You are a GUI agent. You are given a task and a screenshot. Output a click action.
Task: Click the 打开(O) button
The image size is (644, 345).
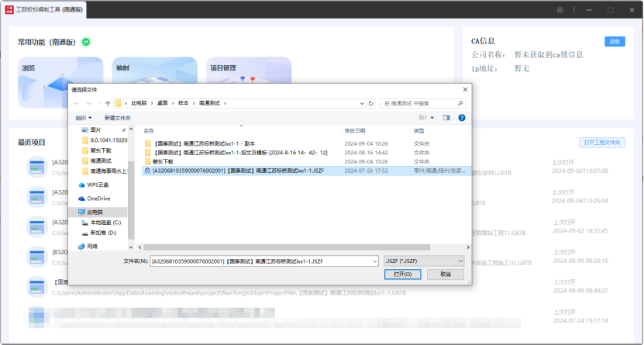point(402,274)
